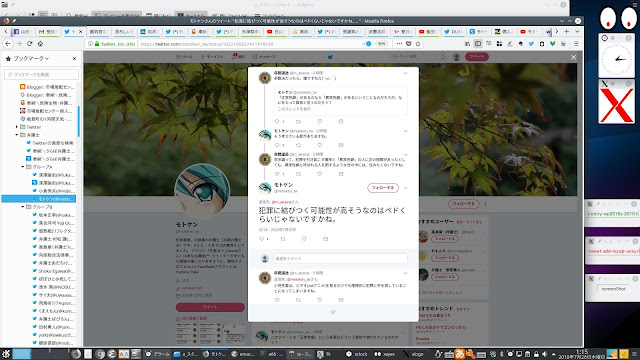Click the Japanese input あ tray icon

click(x=460, y=354)
